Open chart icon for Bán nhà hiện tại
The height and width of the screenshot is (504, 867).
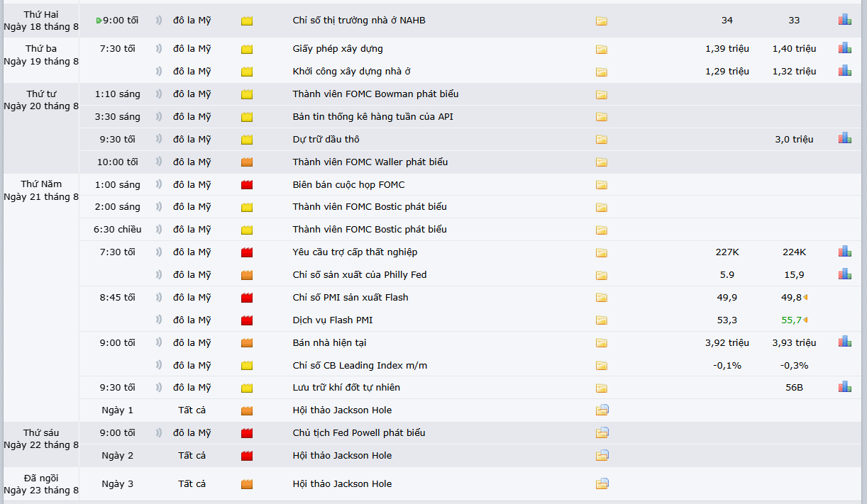(x=844, y=342)
